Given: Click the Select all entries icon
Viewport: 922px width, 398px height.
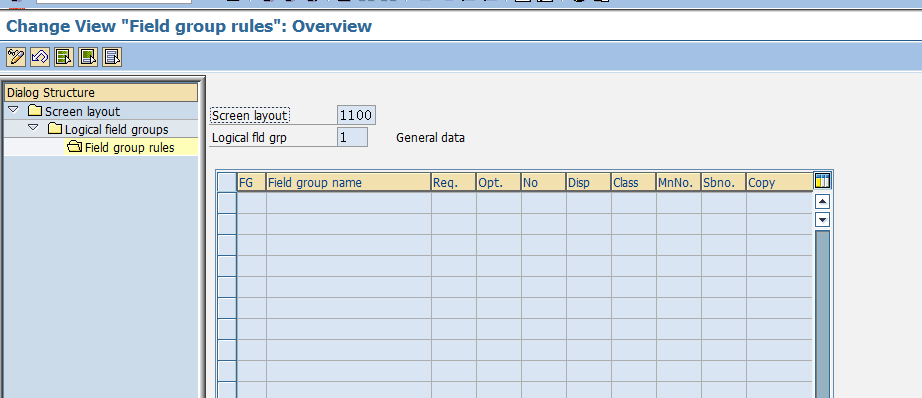Looking at the screenshot, I should [x=64, y=57].
